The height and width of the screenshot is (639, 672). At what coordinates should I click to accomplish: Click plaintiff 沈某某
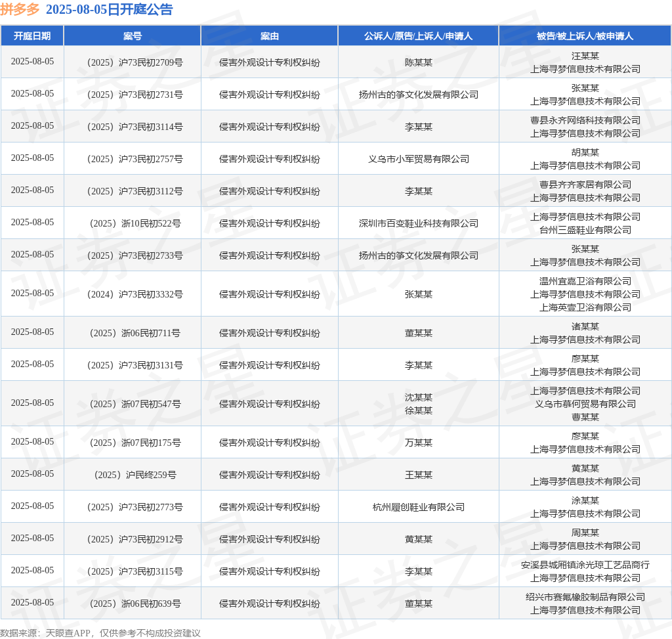[418, 397]
